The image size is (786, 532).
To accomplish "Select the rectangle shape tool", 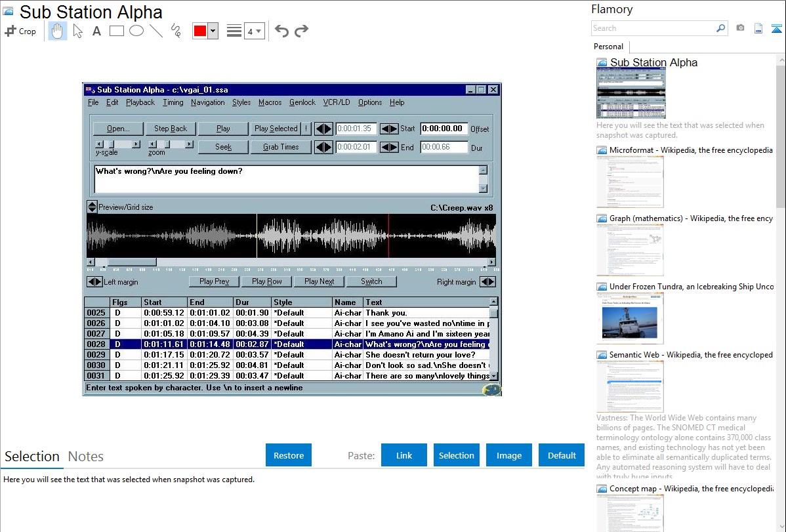I will coord(116,31).
